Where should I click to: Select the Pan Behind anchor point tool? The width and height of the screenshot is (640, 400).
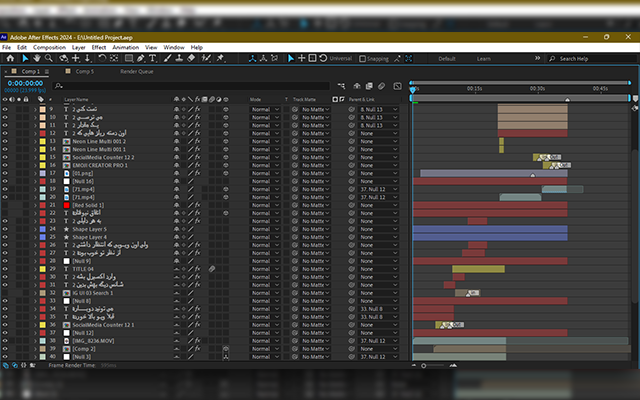(x=114, y=58)
